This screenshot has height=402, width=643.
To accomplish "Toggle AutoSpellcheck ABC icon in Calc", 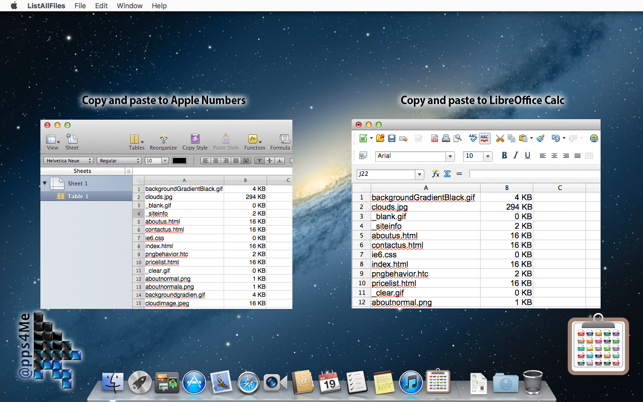I will (x=485, y=138).
